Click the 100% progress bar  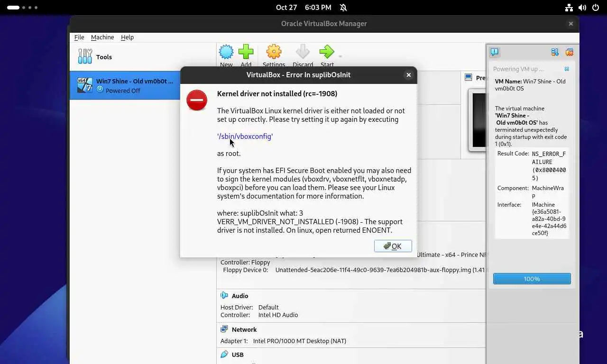click(x=532, y=279)
